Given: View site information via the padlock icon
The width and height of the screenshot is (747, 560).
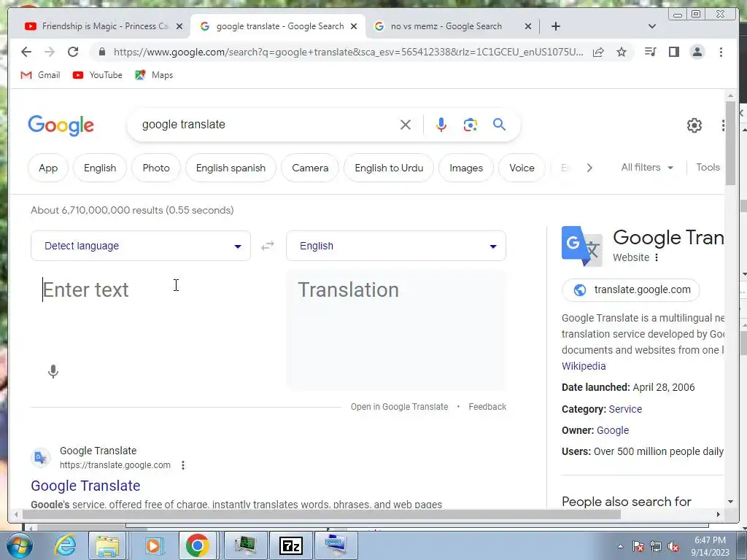Looking at the screenshot, I should (x=101, y=52).
